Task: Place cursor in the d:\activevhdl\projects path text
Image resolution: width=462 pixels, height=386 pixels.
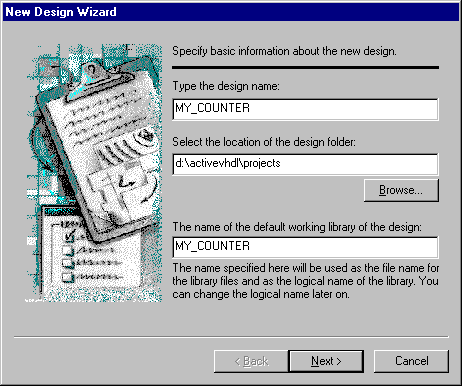Action: point(228,163)
